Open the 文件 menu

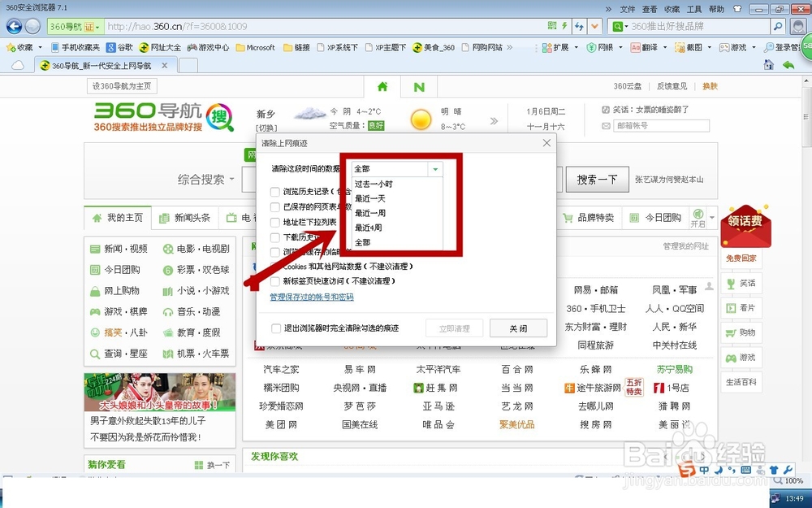627,9
